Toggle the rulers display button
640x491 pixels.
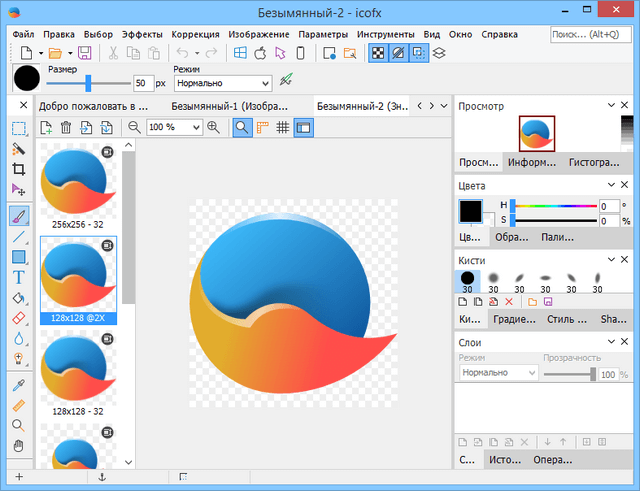(x=263, y=127)
